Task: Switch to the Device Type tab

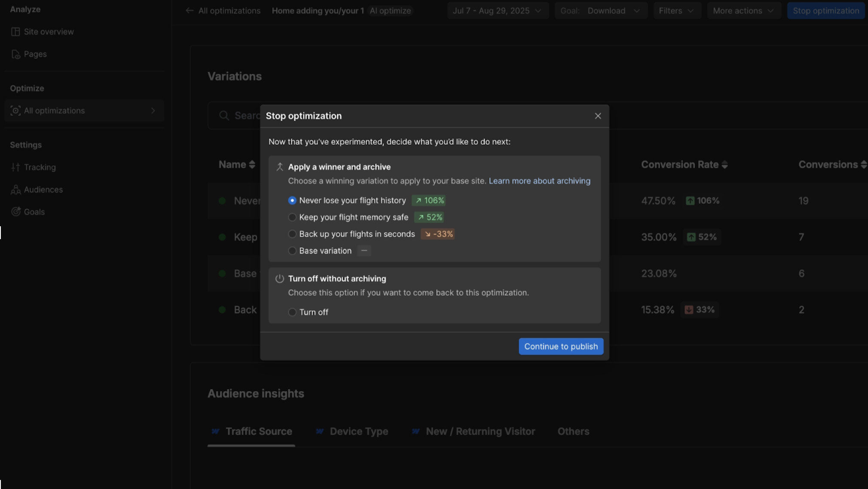Action: point(358,431)
